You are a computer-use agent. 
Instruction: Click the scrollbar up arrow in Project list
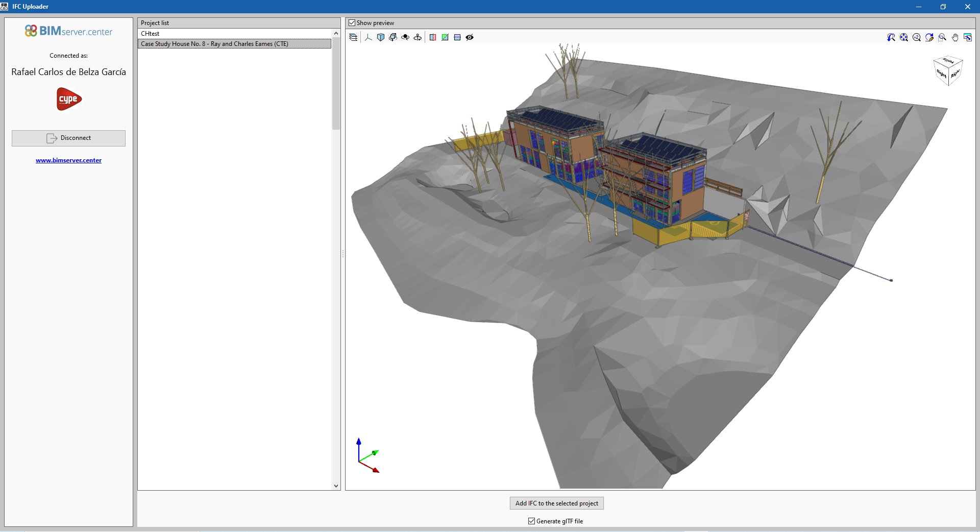tap(335, 33)
